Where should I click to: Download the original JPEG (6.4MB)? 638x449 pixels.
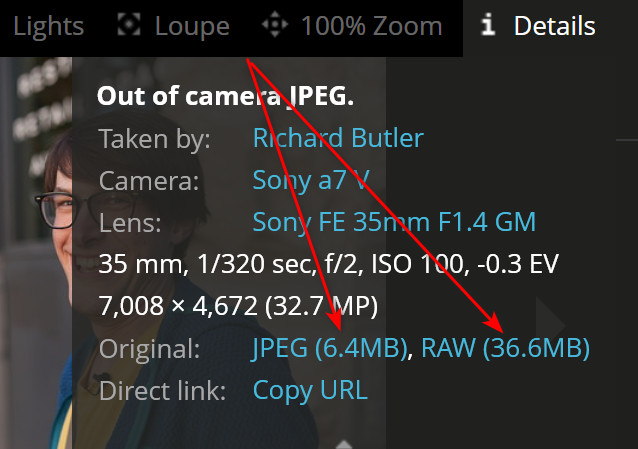[x=331, y=348]
